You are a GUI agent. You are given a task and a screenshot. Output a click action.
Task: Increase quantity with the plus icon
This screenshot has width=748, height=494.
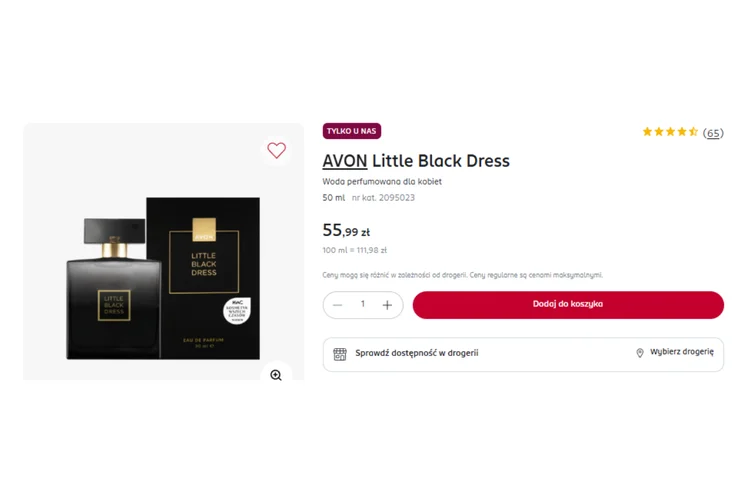click(x=387, y=305)
